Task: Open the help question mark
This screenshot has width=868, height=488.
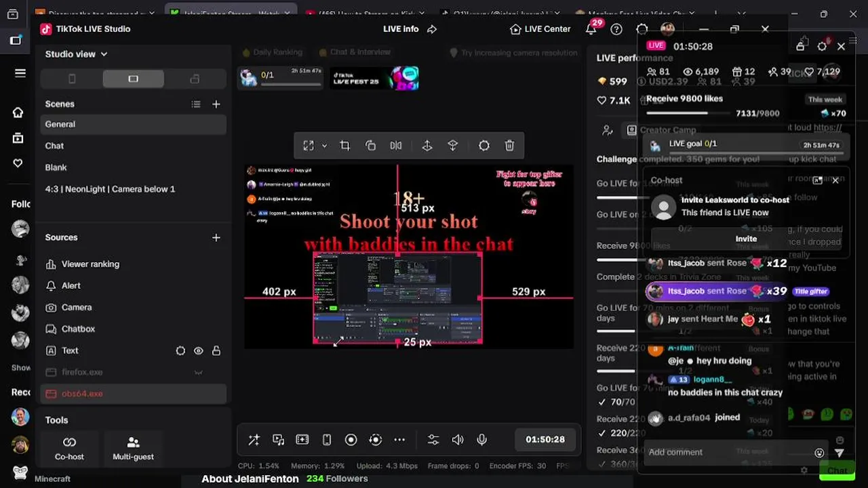Action: pos(616,29)
